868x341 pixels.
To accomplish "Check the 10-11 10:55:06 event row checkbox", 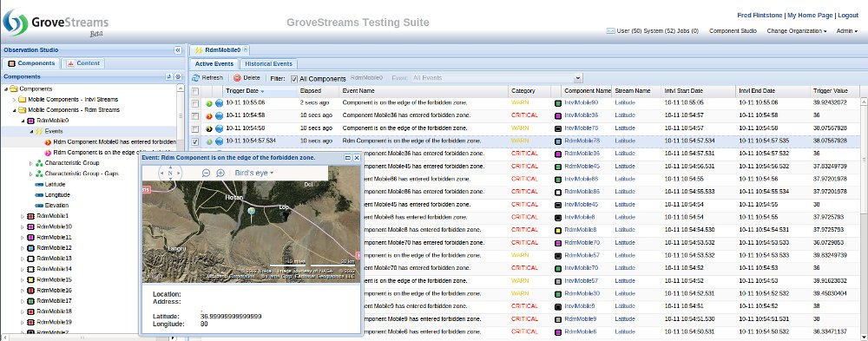I will click(x=195, y=103).
